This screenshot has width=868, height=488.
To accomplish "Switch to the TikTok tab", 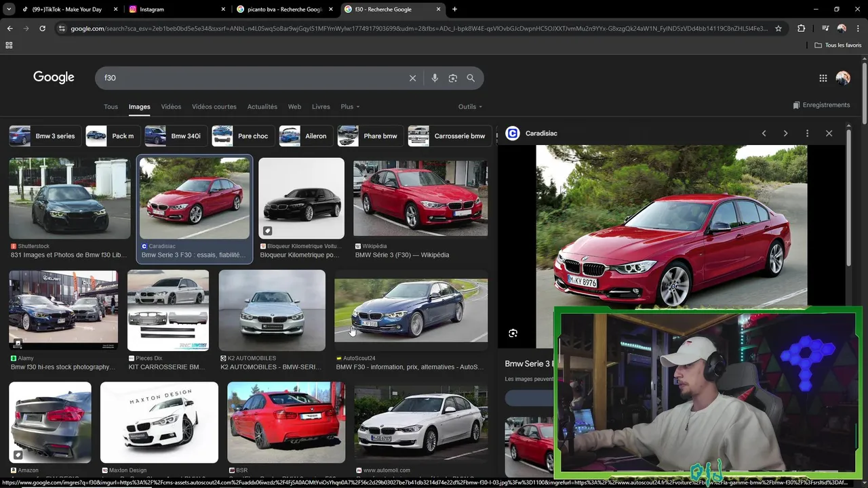I will click(x=68, y=9).
